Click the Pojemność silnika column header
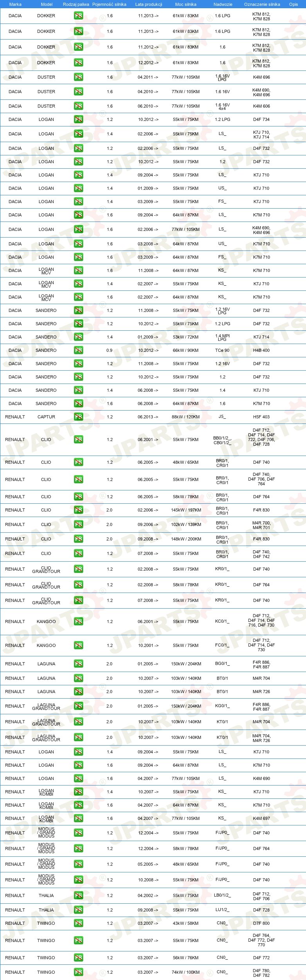 tap(109, 4)
